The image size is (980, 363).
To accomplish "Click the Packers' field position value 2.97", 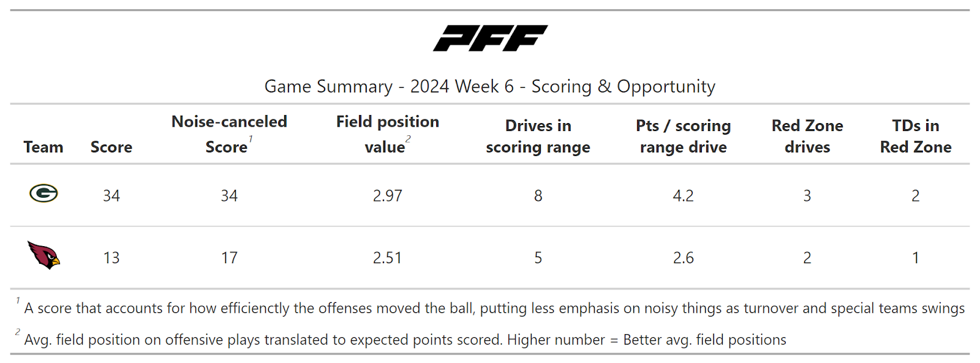I will [387, 196].
